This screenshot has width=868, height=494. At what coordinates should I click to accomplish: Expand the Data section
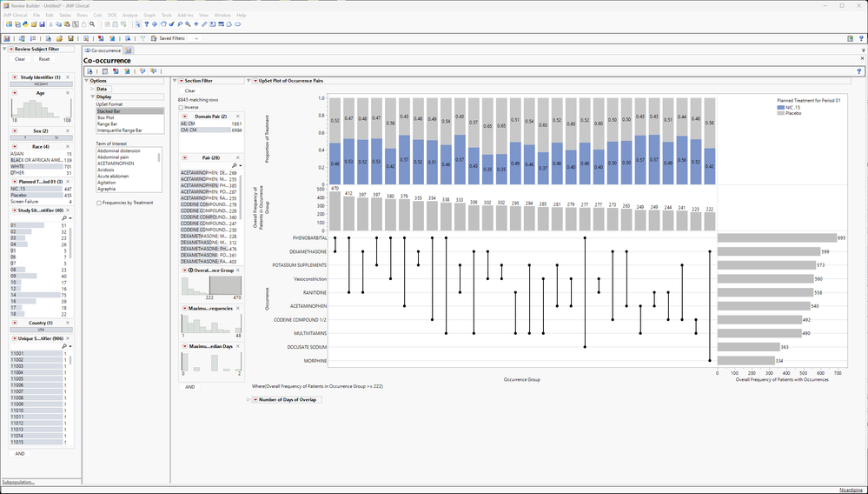[93, 89]
